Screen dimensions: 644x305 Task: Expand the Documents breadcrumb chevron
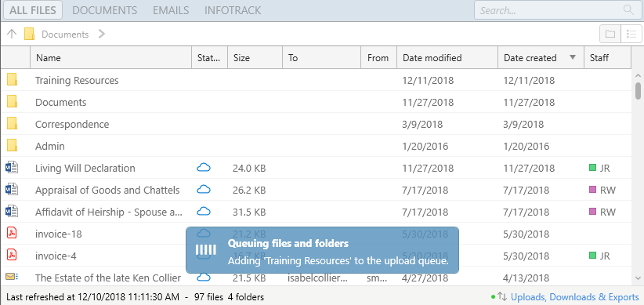click(x=101, y=34)
